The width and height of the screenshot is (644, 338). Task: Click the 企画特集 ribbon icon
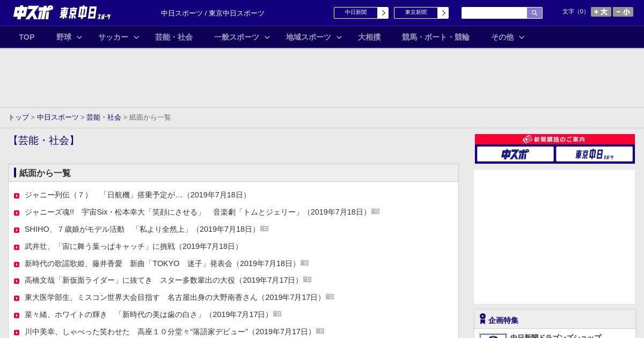point(482,319)
